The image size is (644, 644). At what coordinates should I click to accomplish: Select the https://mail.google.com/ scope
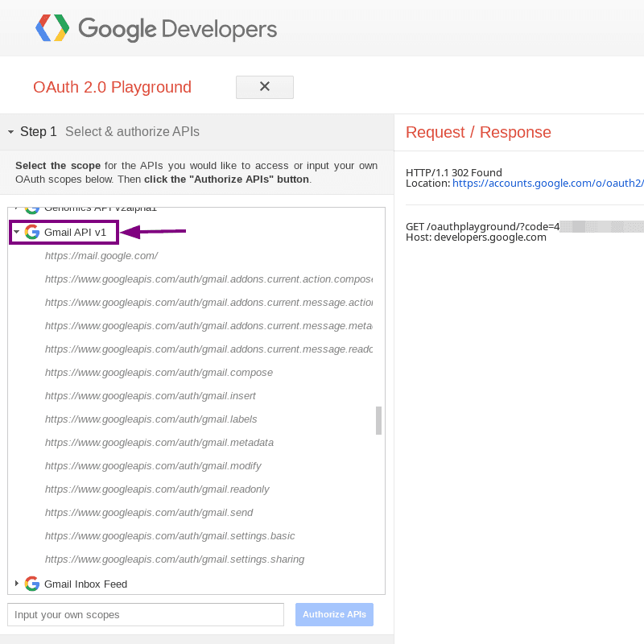(x=101, y=256)
